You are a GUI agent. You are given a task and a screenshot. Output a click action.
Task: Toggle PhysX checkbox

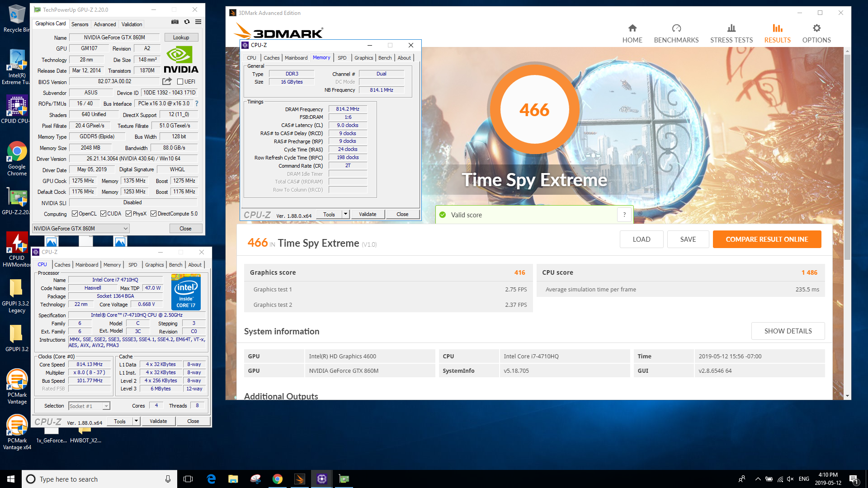click(x=129, y=214)
